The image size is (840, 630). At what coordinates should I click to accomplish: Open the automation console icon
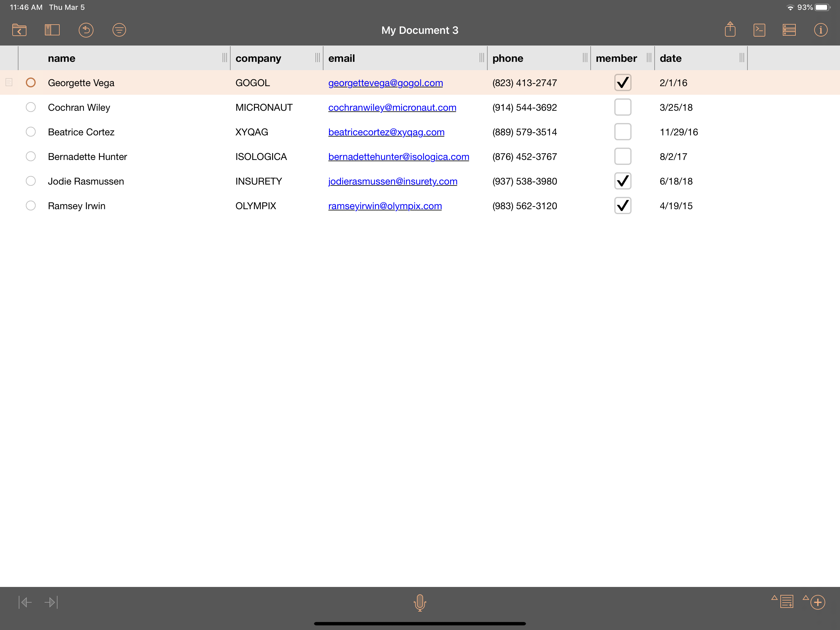[x=759, y=30]
